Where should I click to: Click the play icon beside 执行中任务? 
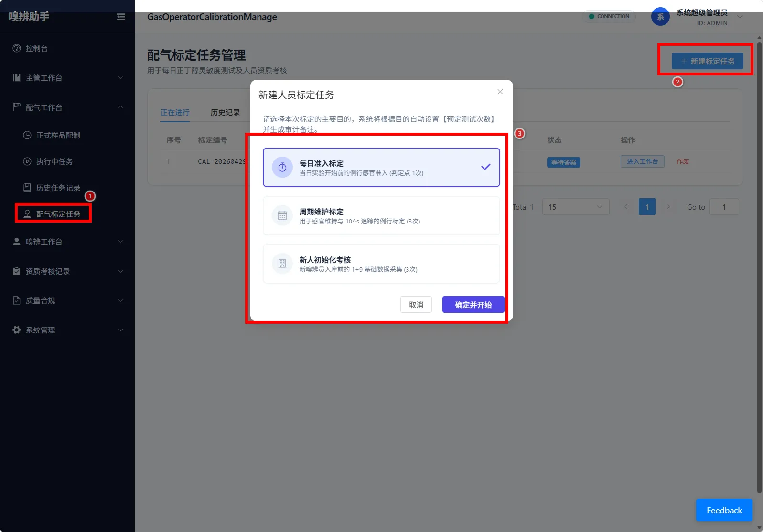pyautogui.click(x=27, y=161)
